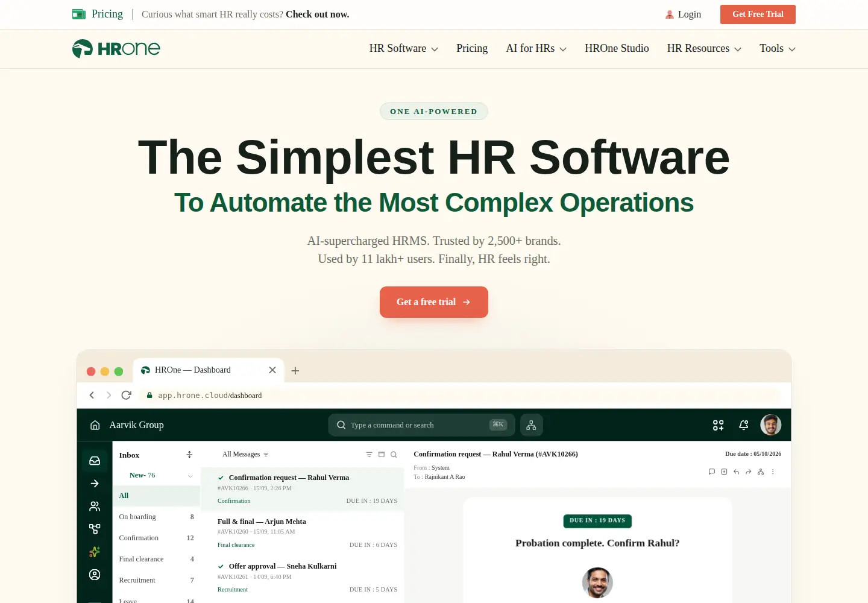Open the org chart icon next to search
868x603 pixels.
coord(531,425)
